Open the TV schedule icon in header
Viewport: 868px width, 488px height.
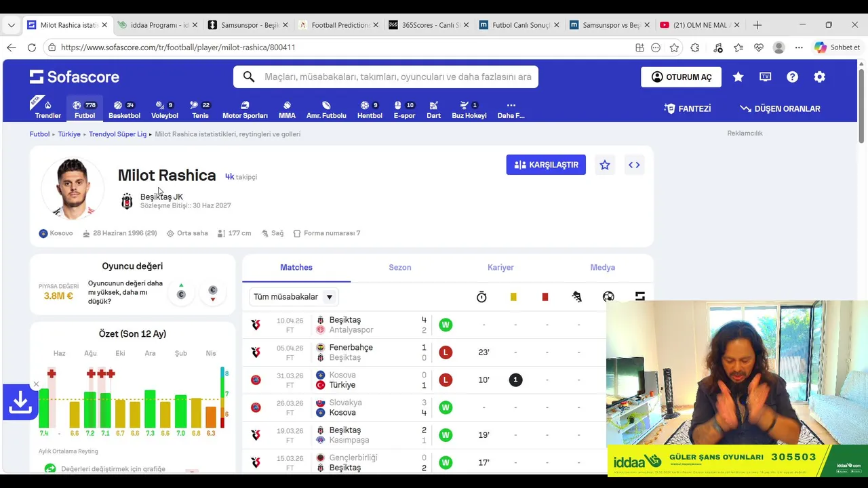coord(765,77)
